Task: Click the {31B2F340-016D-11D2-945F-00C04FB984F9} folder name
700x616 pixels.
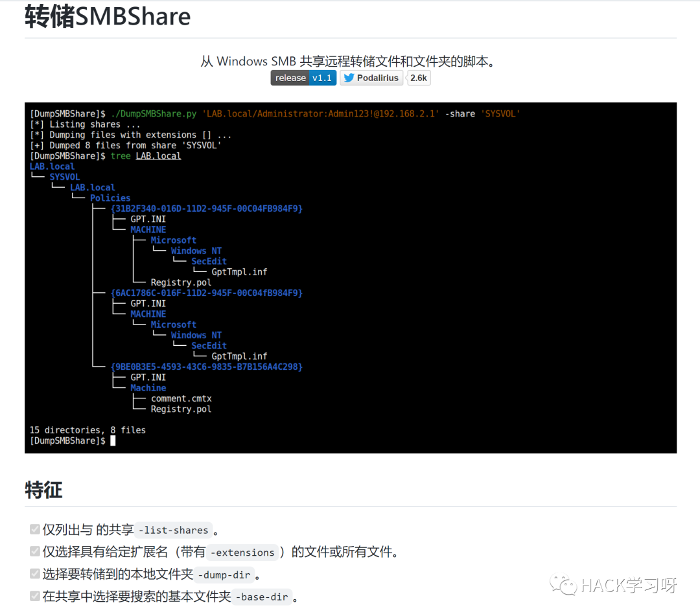Action: click(x=207, y=209)
